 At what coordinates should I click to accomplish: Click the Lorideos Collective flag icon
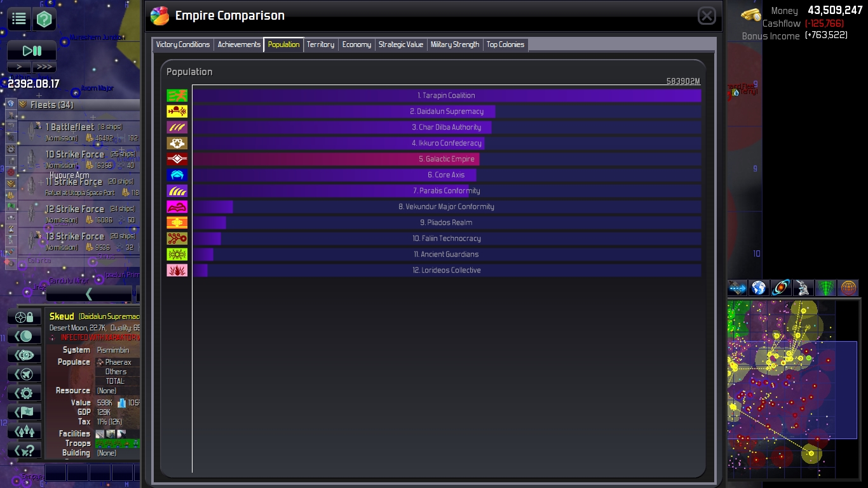tap(177, 270)
